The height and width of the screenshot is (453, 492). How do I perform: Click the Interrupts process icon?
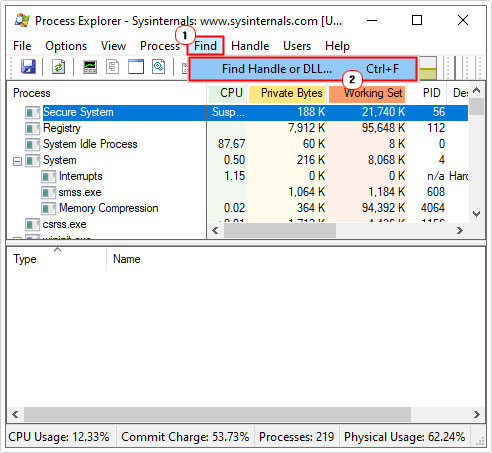point(49,176)
